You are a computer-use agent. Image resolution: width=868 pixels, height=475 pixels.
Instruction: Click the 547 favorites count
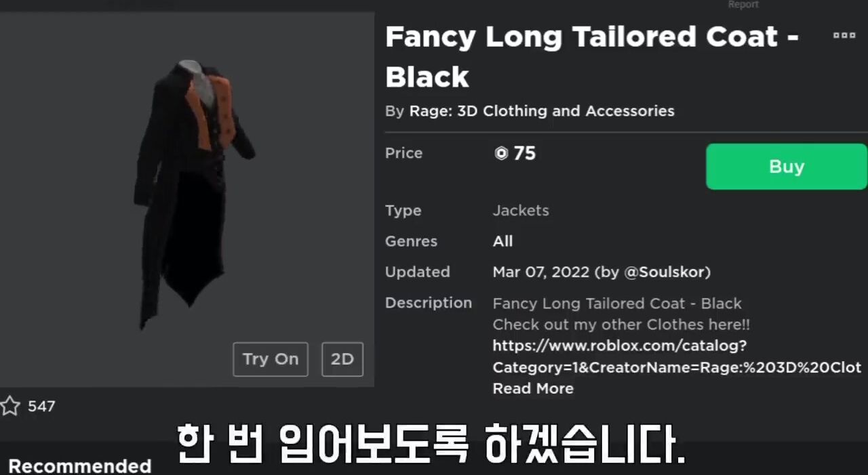pos(41,407)
